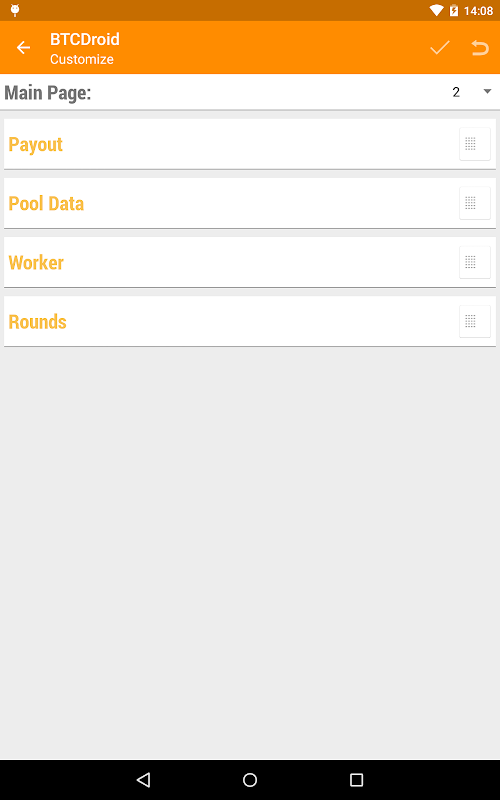
Task: Tap the Worker reorder handle
Action: pyautogui.click(x=474, y=263)
